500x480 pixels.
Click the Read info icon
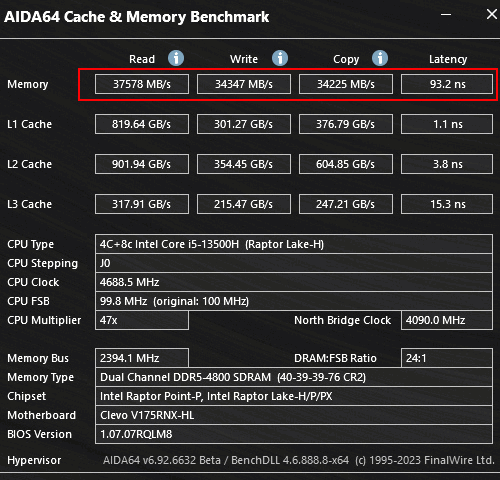click(176, 58)
